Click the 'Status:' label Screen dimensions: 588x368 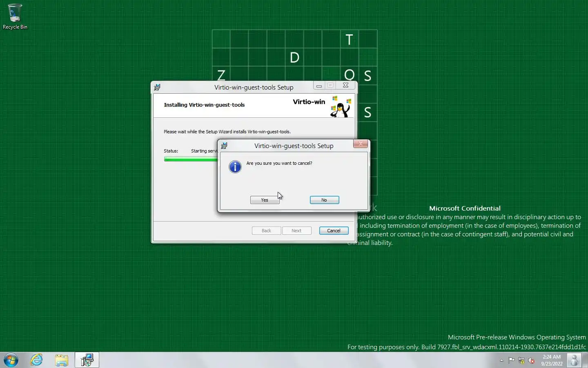point(171,151)
